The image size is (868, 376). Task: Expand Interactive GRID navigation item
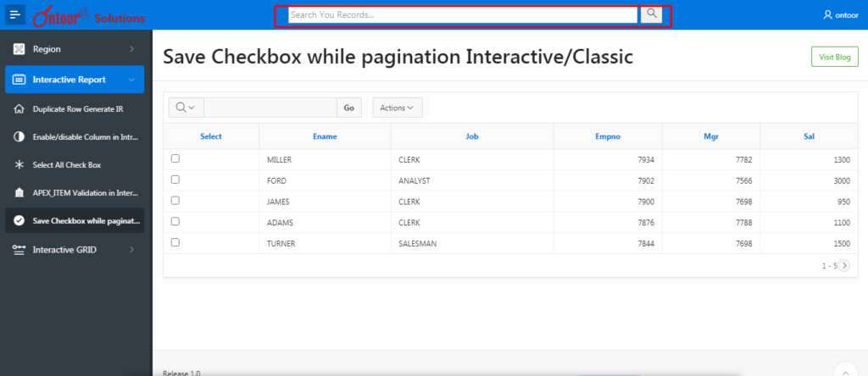pos(75,250)
